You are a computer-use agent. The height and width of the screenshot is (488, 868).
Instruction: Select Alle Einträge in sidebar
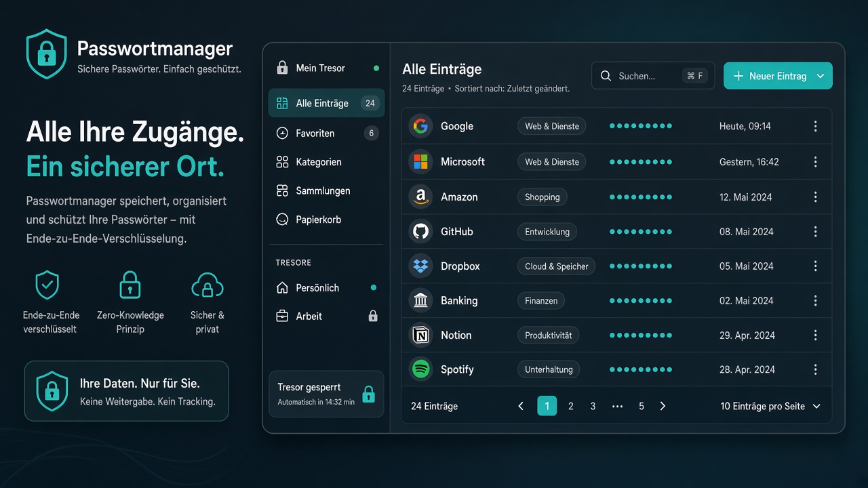[326, 103]
